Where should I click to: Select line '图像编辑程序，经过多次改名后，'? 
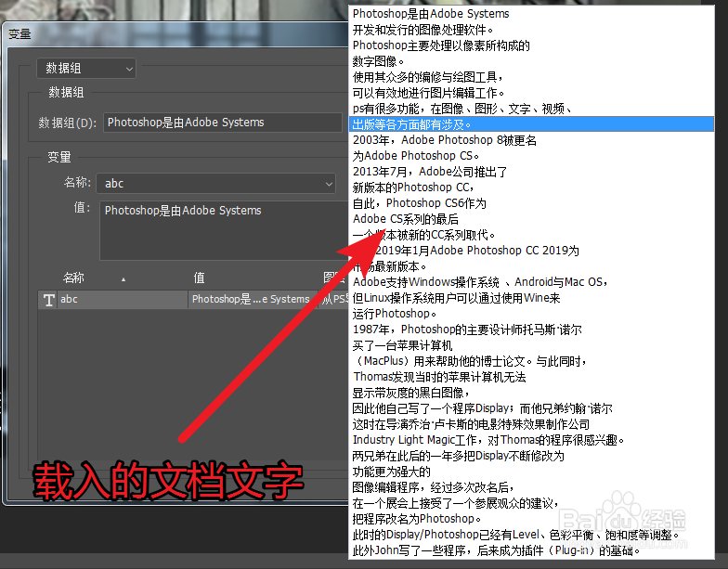click(531, 486)
